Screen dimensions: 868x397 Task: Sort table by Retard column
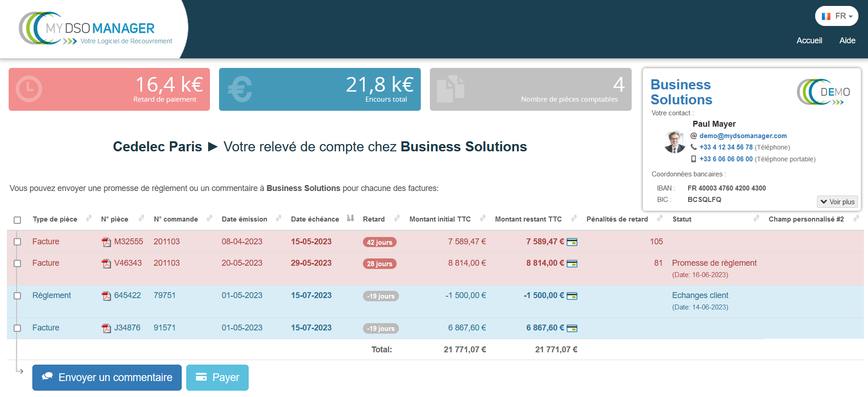[x=397, y=218]
